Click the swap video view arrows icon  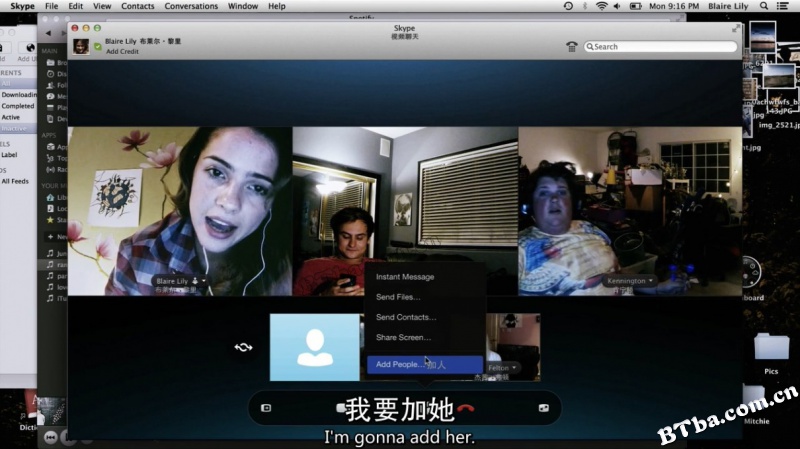(x=243, y=347)
